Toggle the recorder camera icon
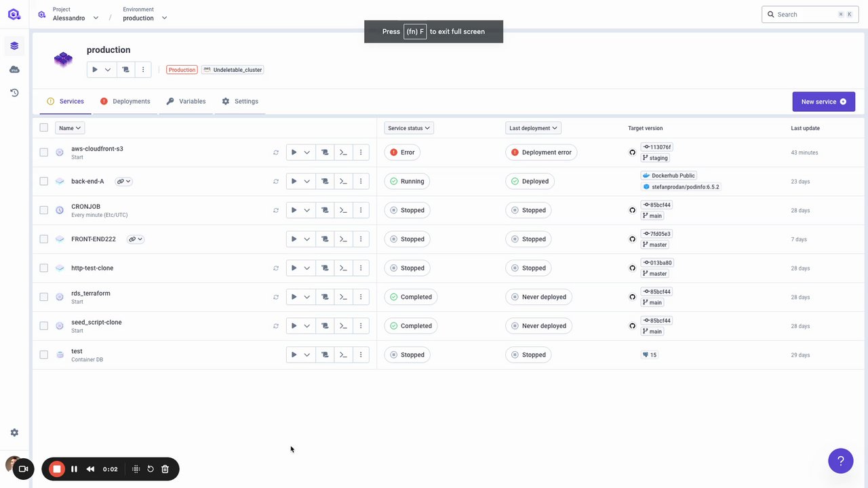The image size is (868, 488). click(23, 469)
